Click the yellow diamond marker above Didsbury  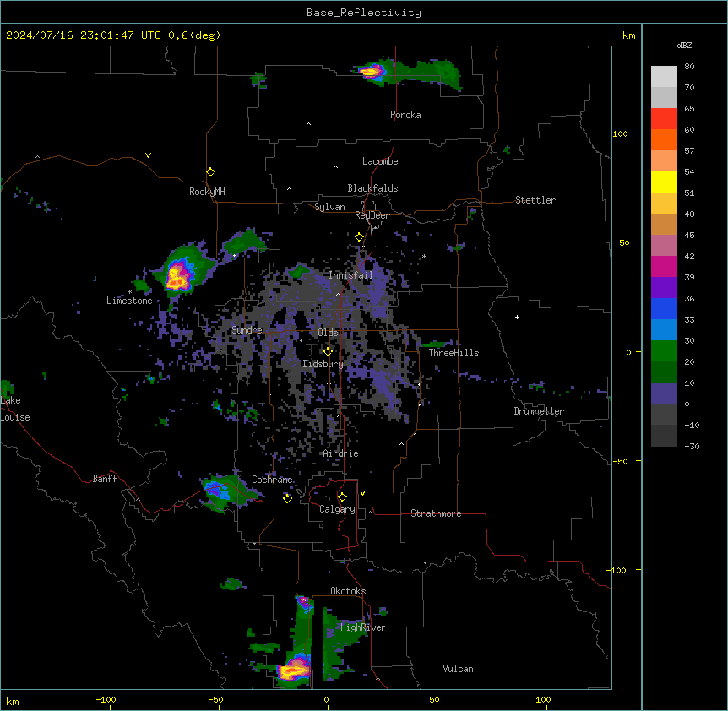pos(328,352)
